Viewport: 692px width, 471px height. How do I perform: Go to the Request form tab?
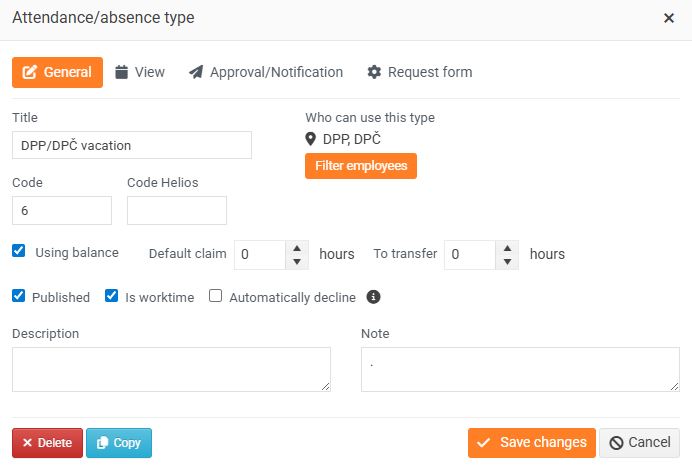420,72
